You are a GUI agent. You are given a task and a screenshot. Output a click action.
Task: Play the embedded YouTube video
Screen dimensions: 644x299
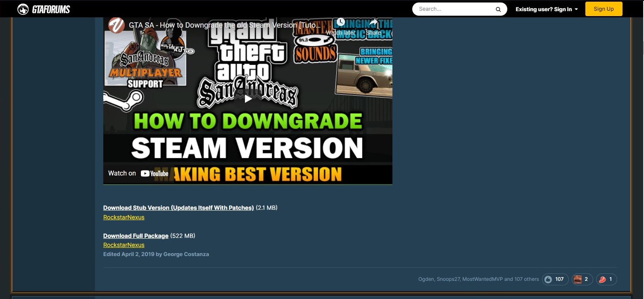248,99
